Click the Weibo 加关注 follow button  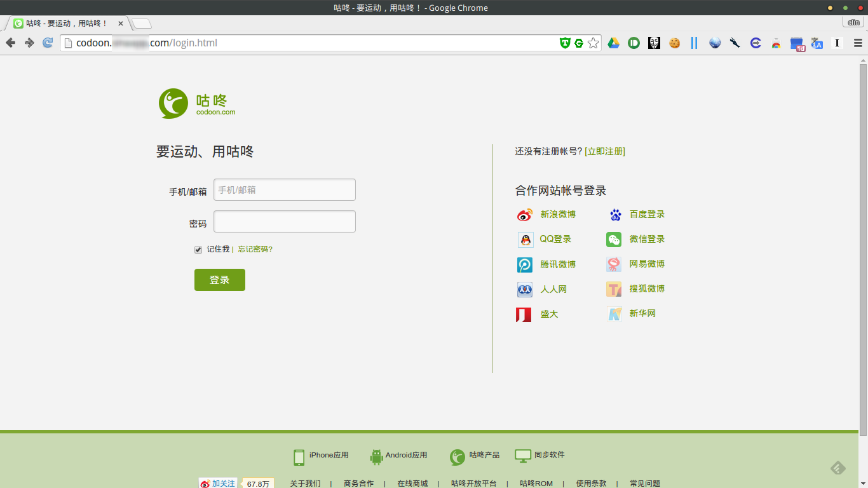(218, 484)
